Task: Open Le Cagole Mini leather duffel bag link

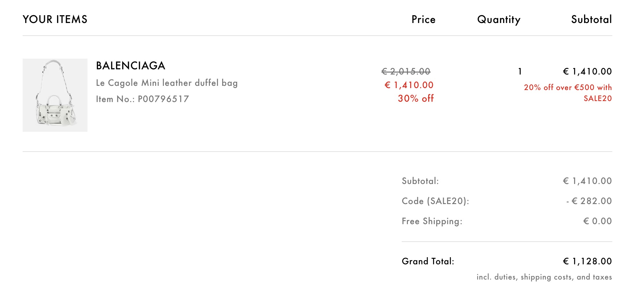Action: click(x=167, y=83)
